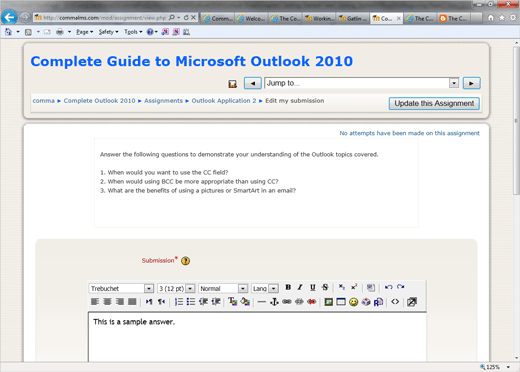Image resolution: width=520 pixels, height=372 pixels.
Task: Underline the selected text
Action: [x=312, y=287]
